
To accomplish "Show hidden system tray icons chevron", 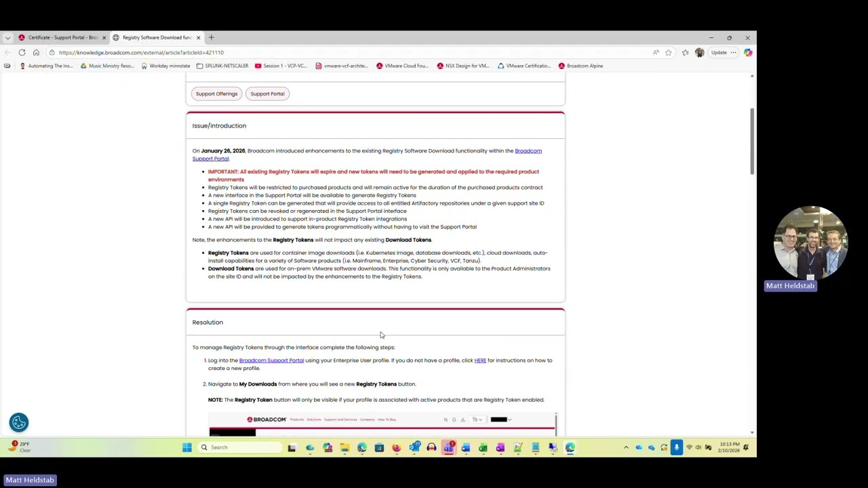I will (626, 447).
